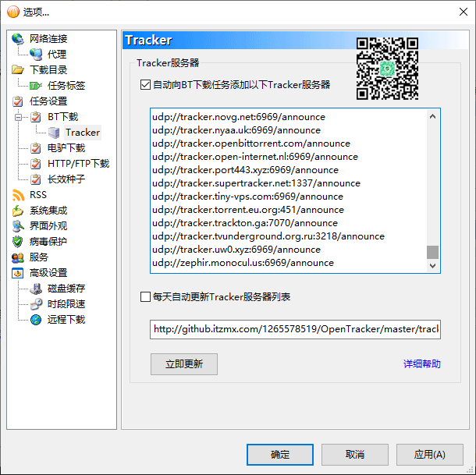Click the 远程下载 globe icon
This screenshot has width=476, height=475.
36,320
